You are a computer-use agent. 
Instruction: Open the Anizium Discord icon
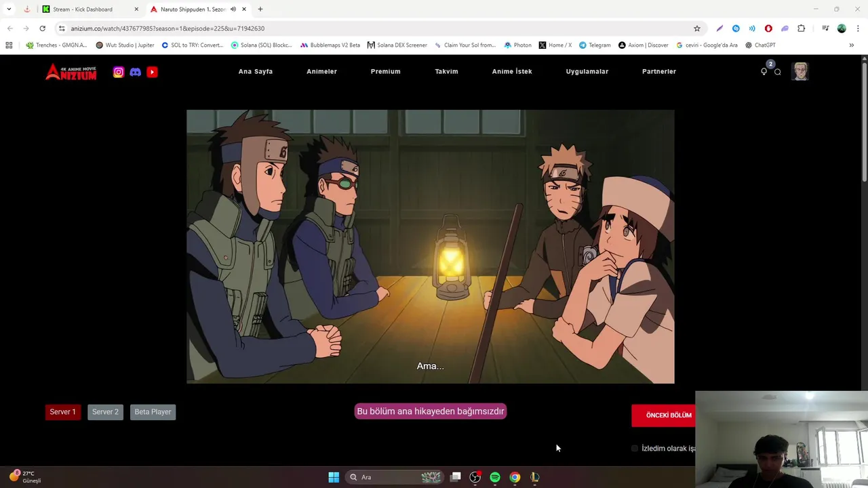pos(136,72)
